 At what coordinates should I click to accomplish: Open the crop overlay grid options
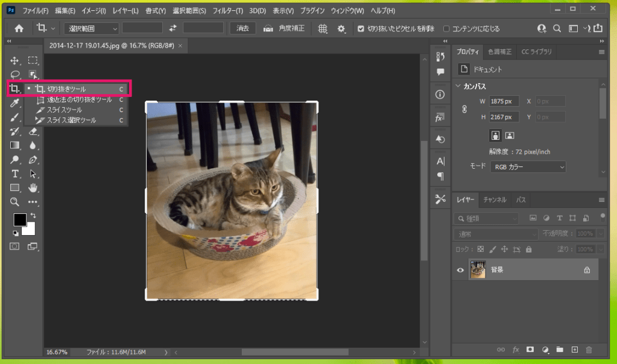tap(323, 28)
